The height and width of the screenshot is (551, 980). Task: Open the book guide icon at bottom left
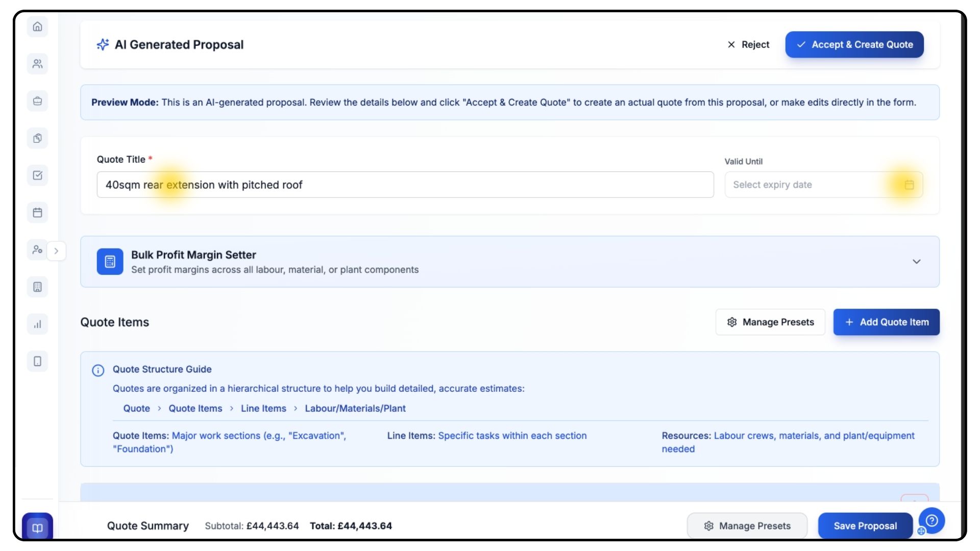[37, 528]
